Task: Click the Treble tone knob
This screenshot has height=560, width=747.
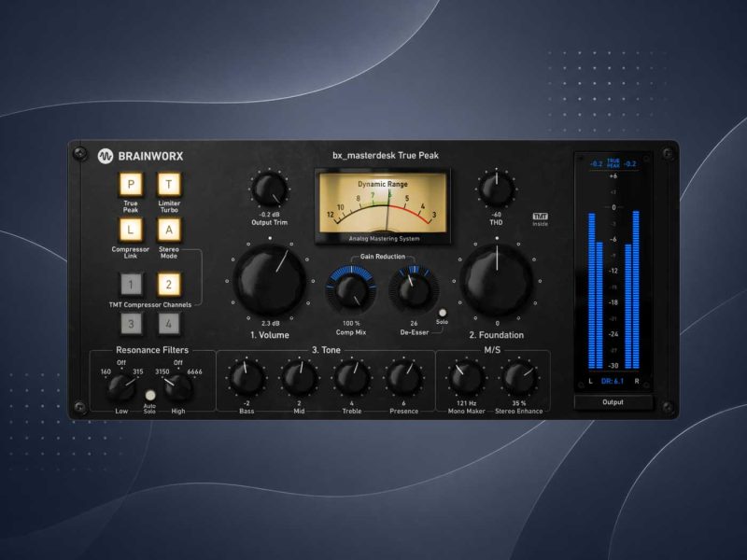Action: point(352,378)
